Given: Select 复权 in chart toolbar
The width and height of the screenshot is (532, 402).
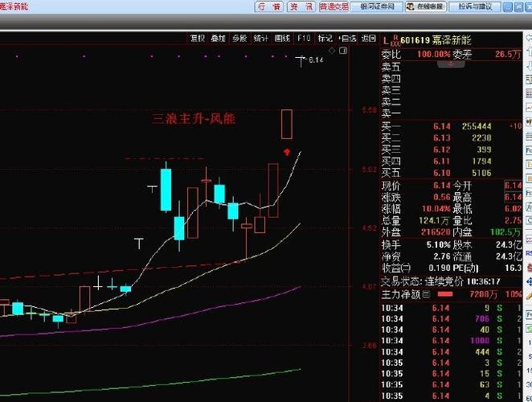Looking at the screenshot, I should [x=197, y=38].
